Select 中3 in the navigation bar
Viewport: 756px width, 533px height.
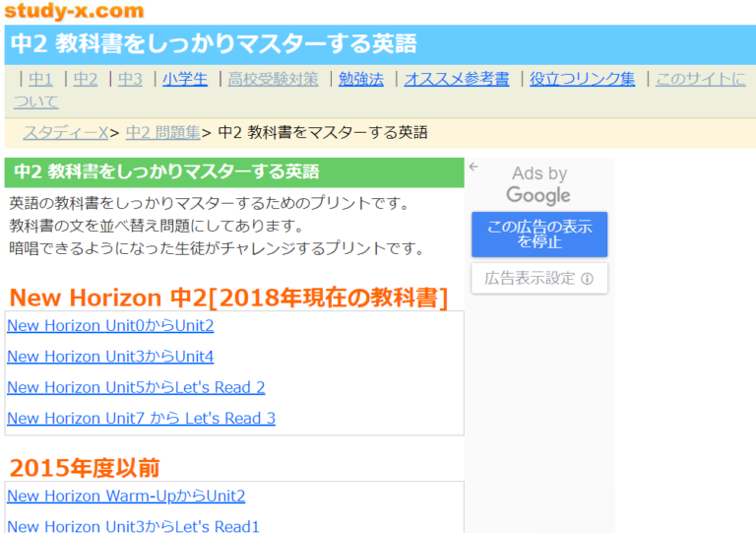click(x=130, y=79)
